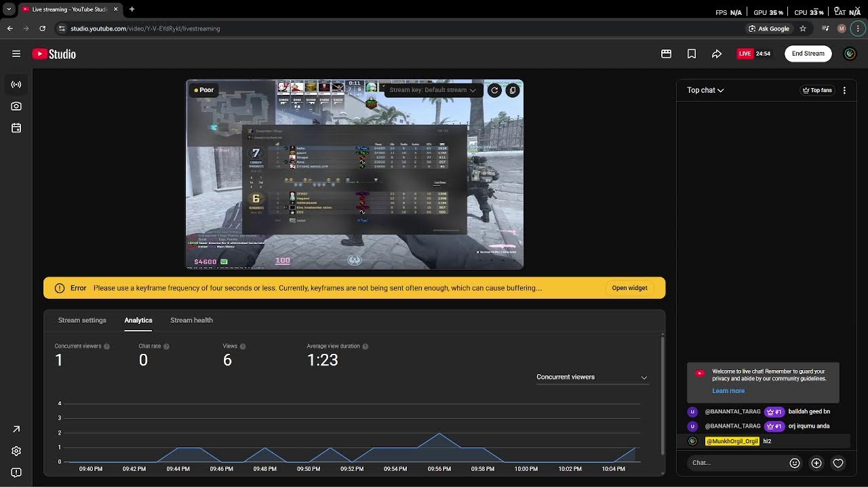Switch to the Stream settings tab

82,320
